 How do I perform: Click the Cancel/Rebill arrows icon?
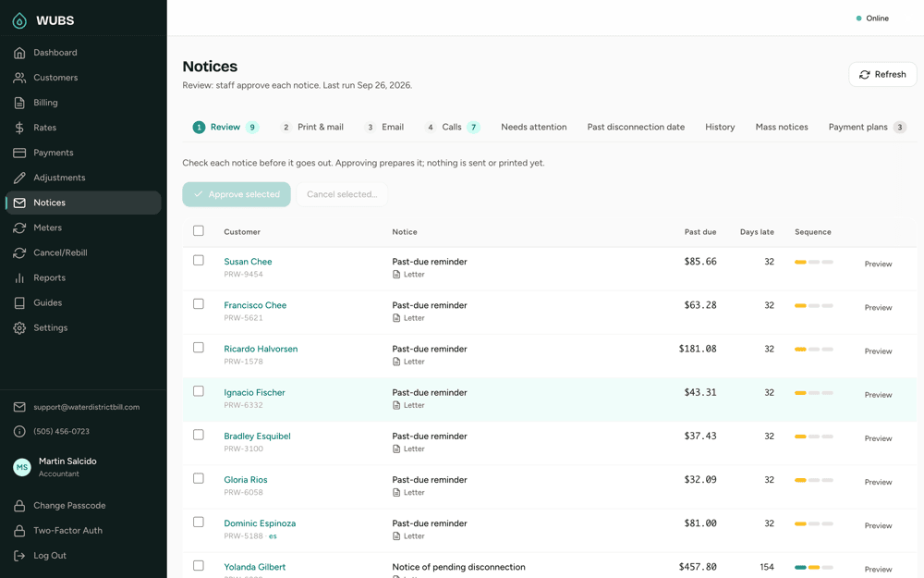(19, 253)
